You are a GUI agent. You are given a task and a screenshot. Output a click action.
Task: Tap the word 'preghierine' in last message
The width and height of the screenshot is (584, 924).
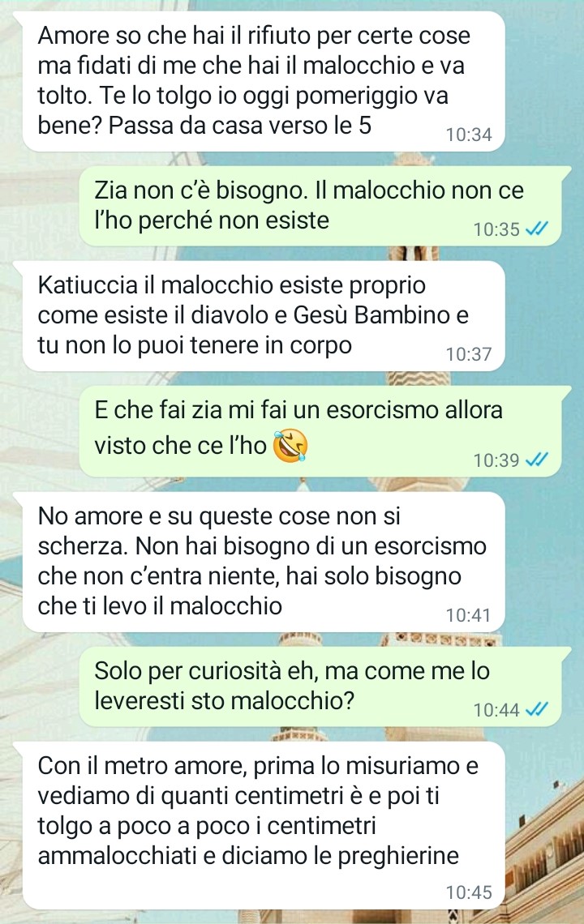tap(397, 856)
